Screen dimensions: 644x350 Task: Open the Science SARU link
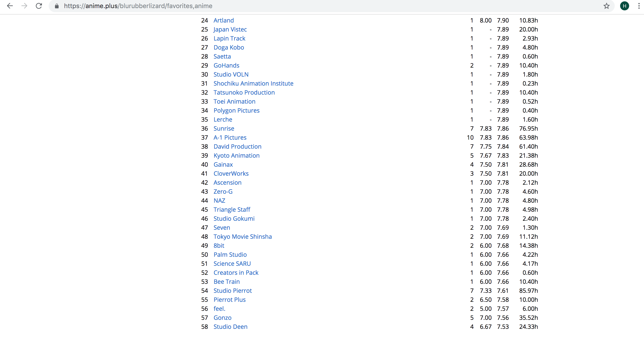coord(232,264)
